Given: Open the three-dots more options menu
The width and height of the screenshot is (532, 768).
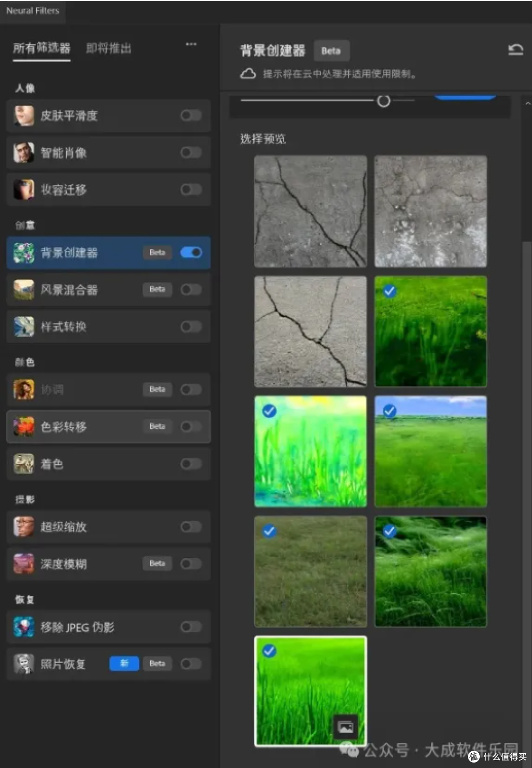Looking at the screenshot, I should coord(191,44).
